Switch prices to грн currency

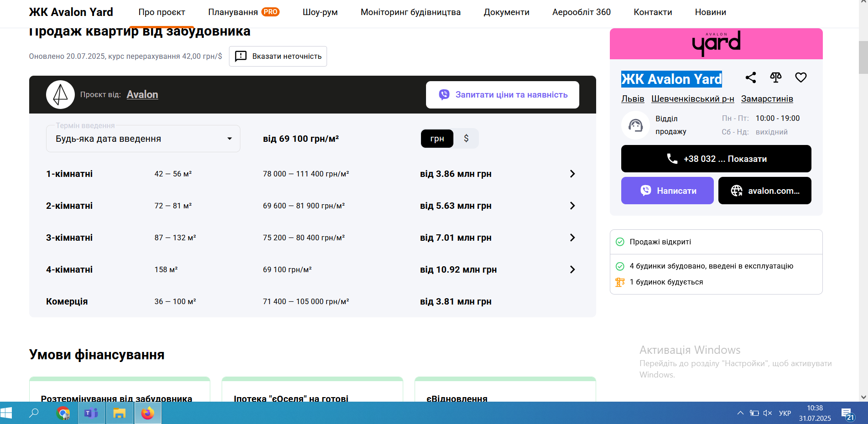pyautogui.click(x=437, y=139)
